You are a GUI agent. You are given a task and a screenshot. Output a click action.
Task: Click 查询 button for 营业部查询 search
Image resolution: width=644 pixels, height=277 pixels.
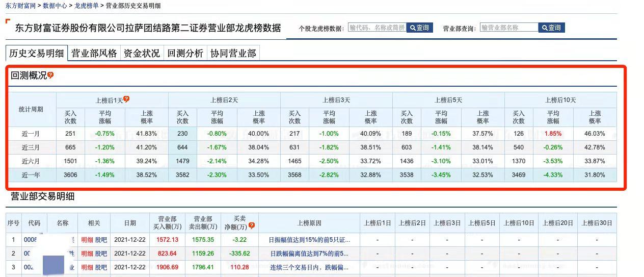point(551,28)
